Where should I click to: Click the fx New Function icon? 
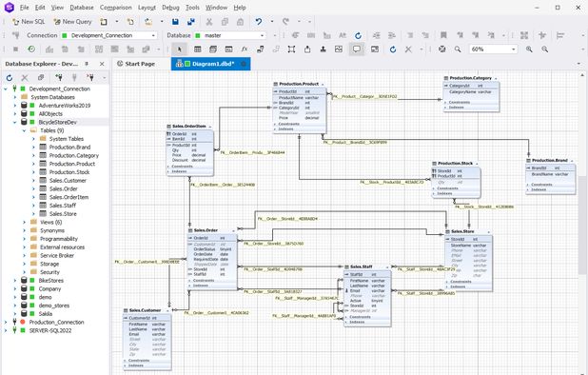(245, 49)
